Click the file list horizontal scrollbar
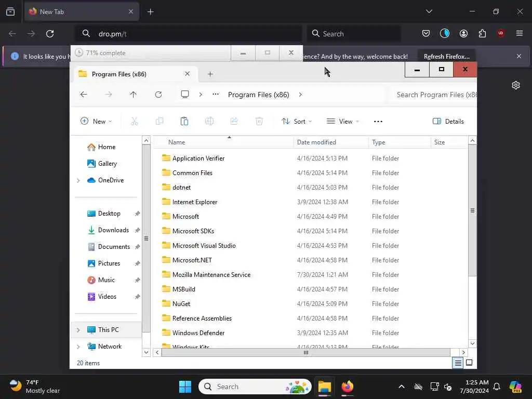Viewport: 532px width, 399px height. tap(305, 353)
